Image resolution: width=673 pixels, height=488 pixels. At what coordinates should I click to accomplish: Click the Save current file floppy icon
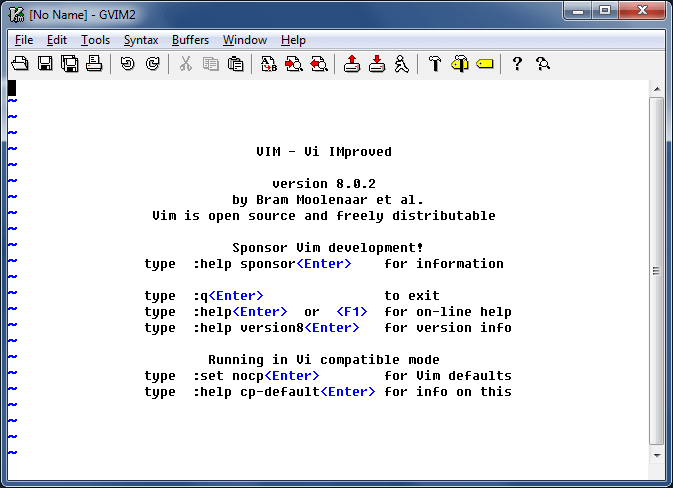pos(45,64)
